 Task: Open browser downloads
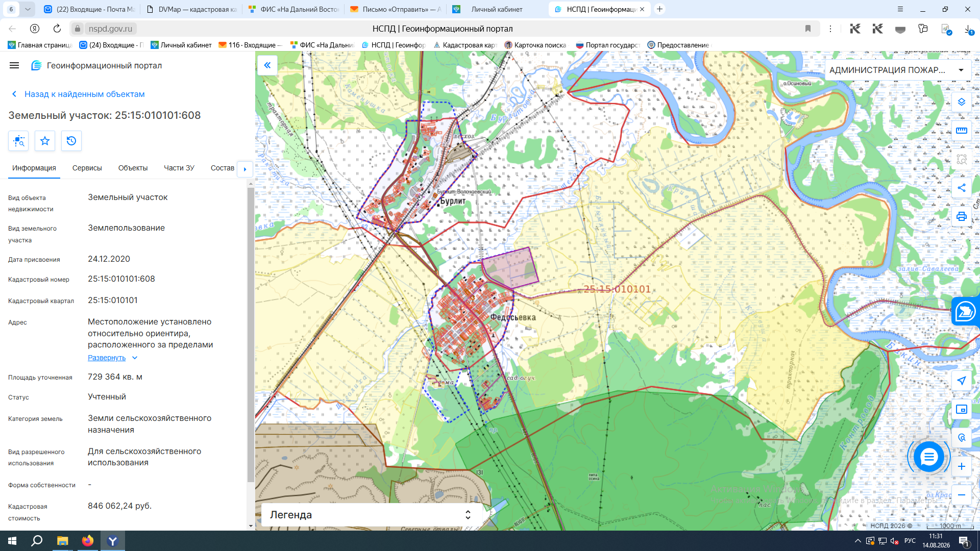(968, 29)
